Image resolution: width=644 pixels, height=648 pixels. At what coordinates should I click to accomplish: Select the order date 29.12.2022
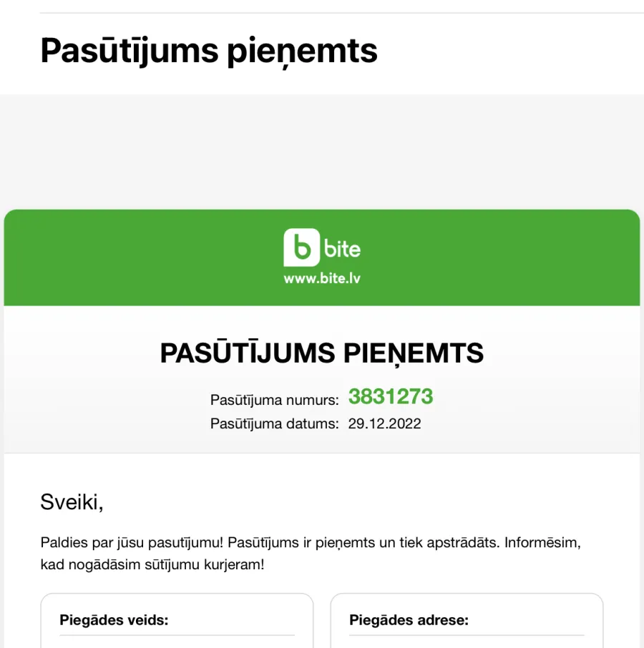tap(384, 423)
